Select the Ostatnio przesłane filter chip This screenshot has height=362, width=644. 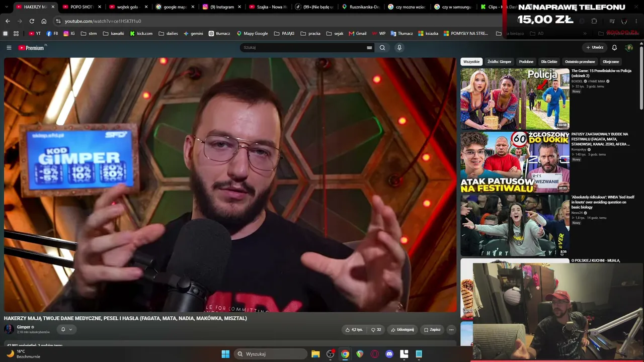[580, 62]
